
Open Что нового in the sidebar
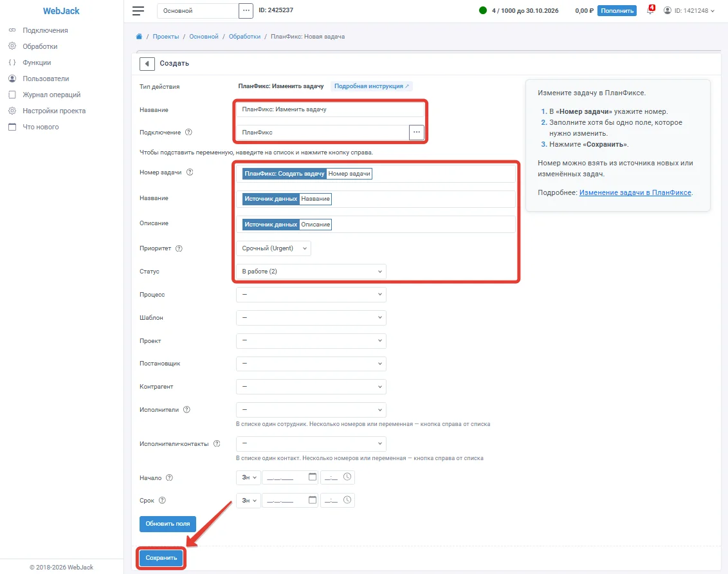tap(41, 127)
